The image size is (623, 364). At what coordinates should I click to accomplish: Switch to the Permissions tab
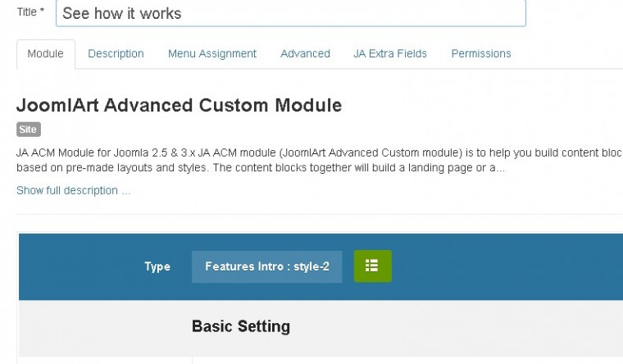pos(480,54)
